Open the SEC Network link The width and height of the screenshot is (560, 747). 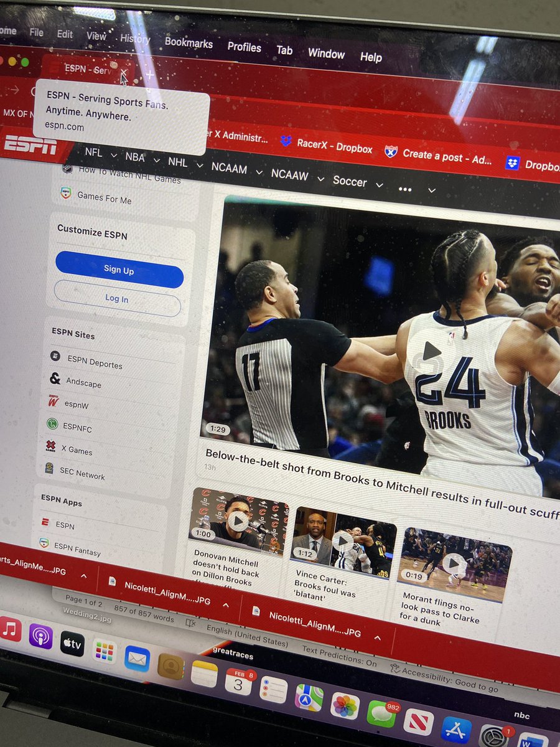coord(82,473)
